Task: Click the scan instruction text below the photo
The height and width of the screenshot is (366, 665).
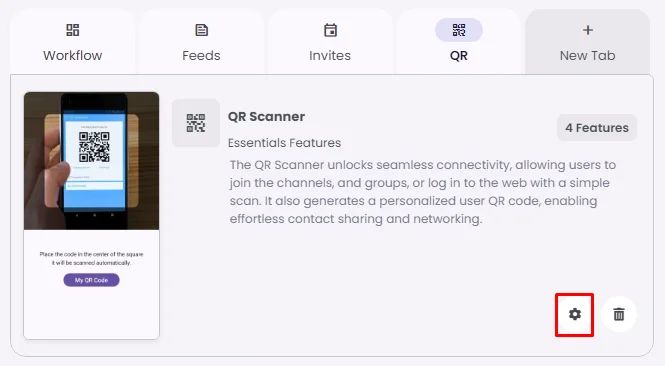Action: (92, 258)
